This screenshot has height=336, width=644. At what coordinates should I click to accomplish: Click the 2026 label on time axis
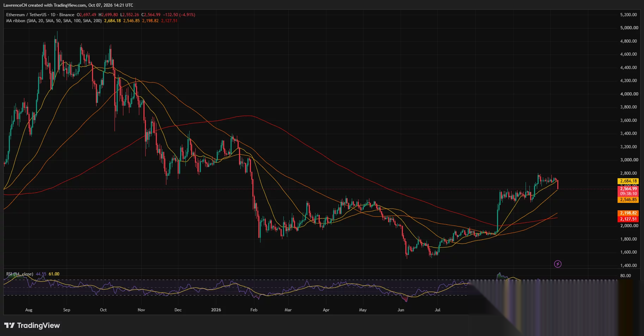pyautogui.click(x=216, y=310)
